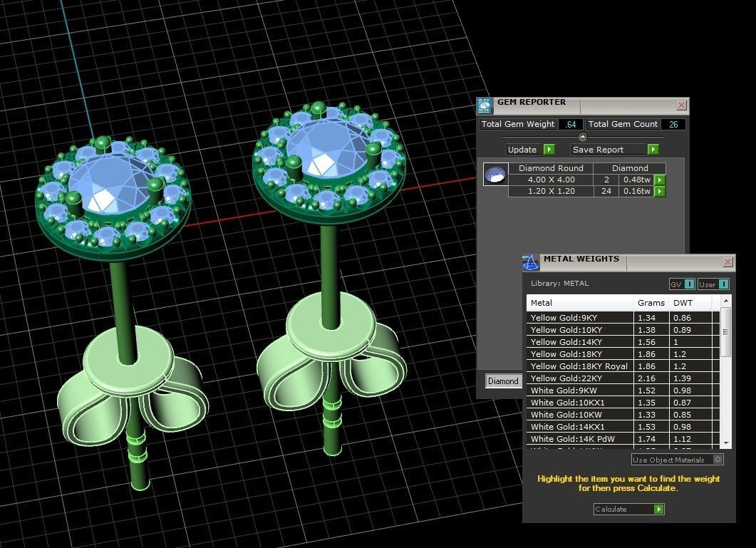Image resolution: width=756 pixels, height=548 pixels.
Task: Sort by the Grams column header
Action: [x=651, y=303]
